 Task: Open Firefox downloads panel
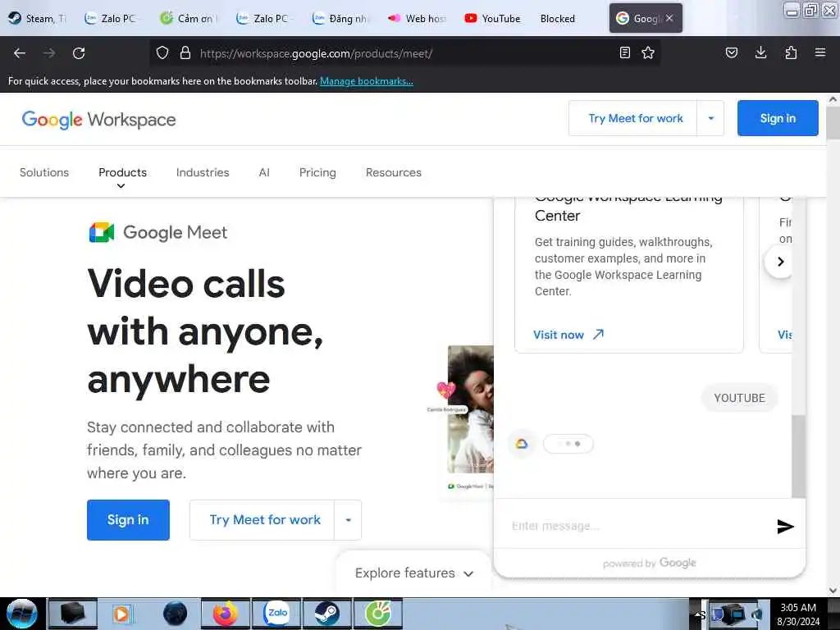point(760,52)
